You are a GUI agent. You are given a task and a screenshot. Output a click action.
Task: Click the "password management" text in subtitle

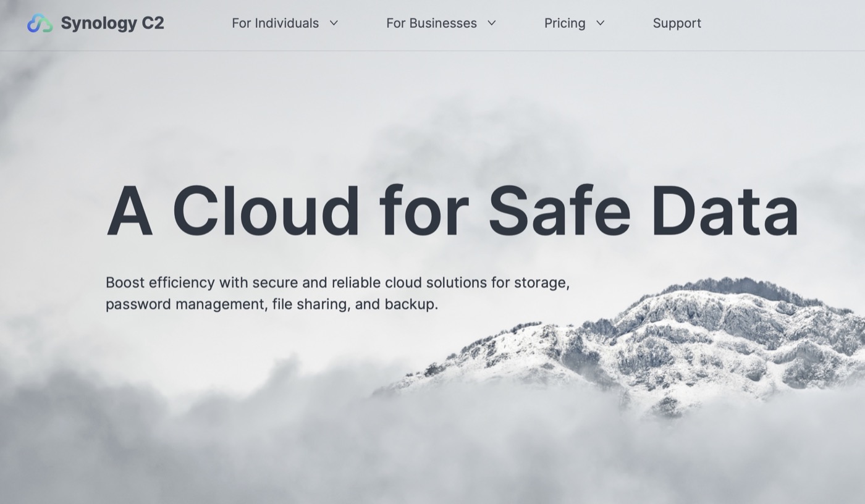click(187, 304)
